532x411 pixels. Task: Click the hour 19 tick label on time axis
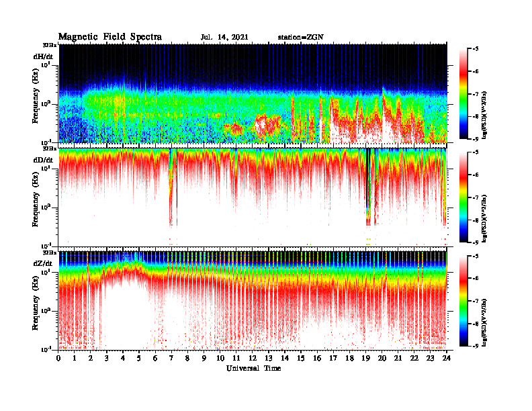tap(365, 358)
